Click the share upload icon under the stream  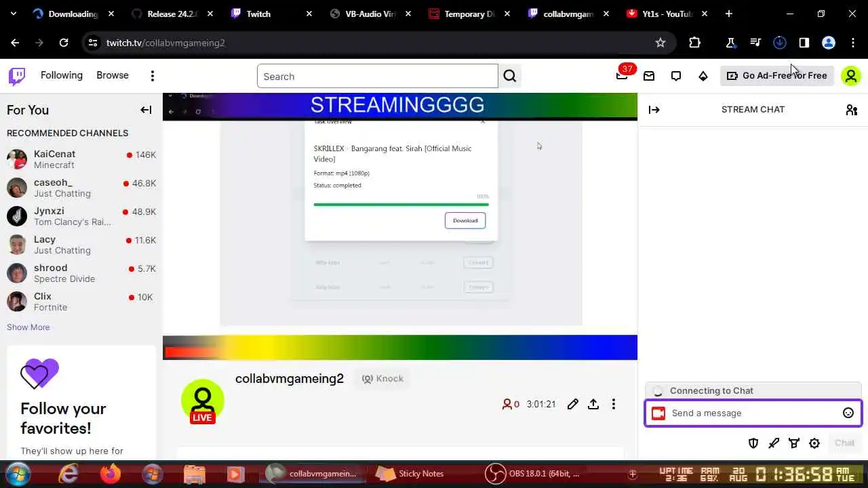(593, 404)
